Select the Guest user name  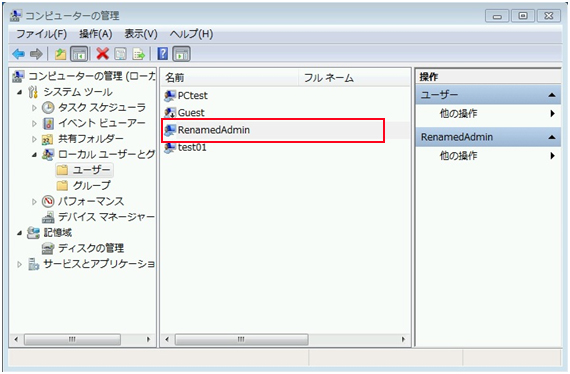pyautogui.click(x=191, y=113)
